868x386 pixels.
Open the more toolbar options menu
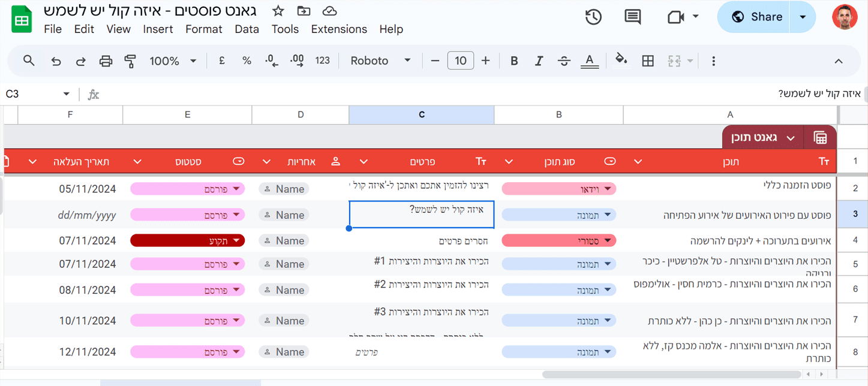713,61
